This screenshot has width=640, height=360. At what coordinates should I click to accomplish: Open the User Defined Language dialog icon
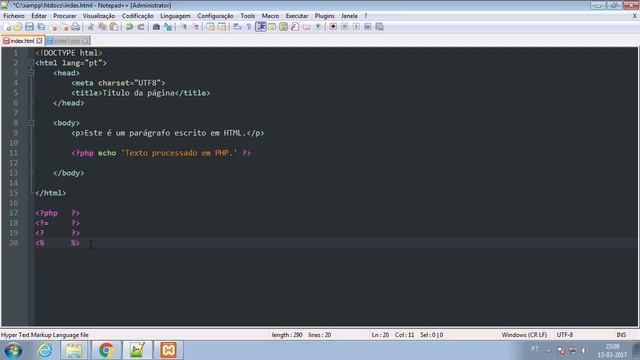pos(272,27)
